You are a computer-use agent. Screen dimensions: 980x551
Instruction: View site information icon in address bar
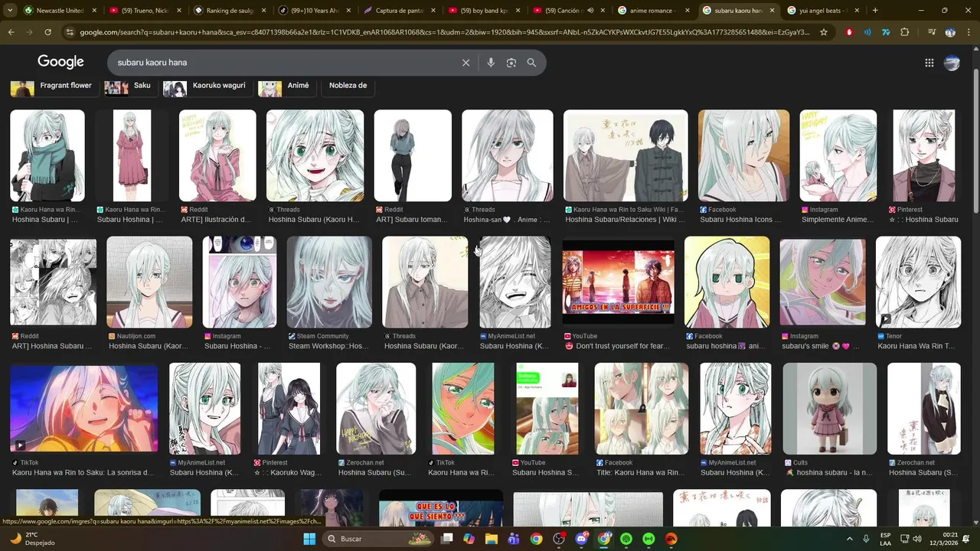(70, 32)
